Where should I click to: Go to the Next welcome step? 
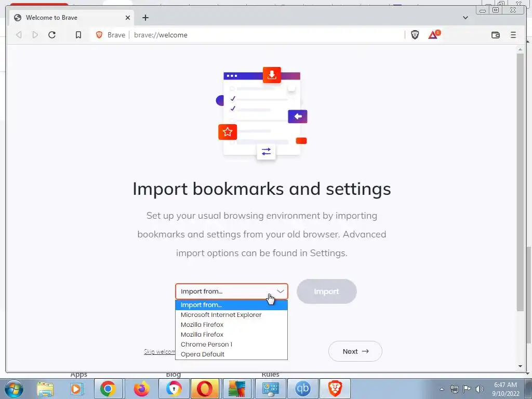[x=355, y=352]
